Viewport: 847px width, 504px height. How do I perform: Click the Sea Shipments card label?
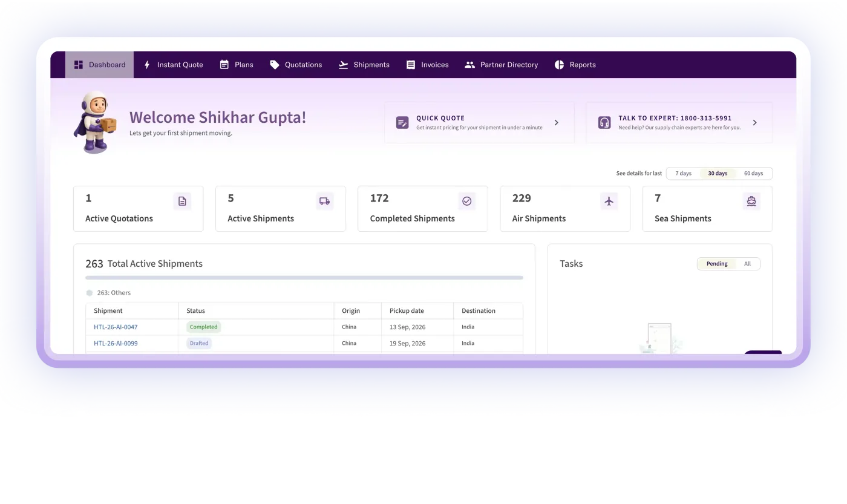pyautogui.click(x=683, y=219)
